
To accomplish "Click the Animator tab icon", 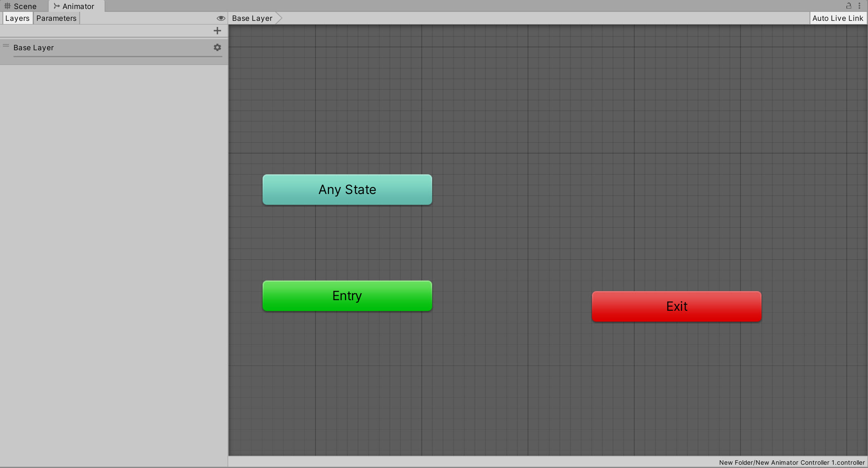I will pyautogui.click(x=57, y=6).
